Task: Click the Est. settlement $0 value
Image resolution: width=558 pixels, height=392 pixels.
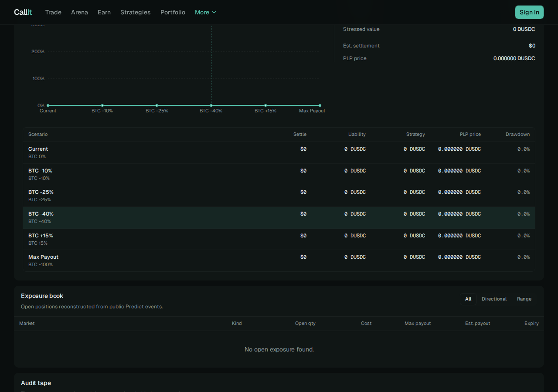Action: (532, 46)
